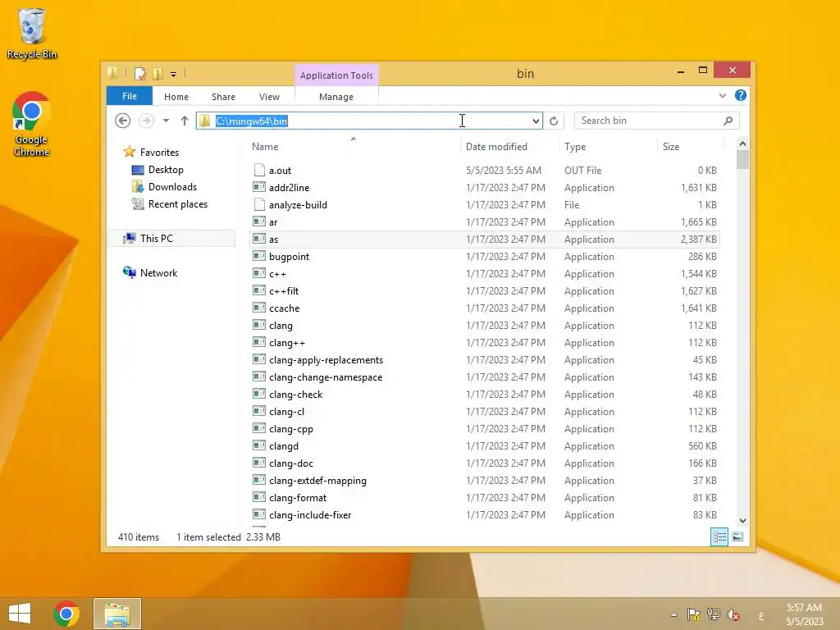The height and width of the screenshot is (630, 840).
Task: Select Network in navigation pane
Action: point(158,272)
